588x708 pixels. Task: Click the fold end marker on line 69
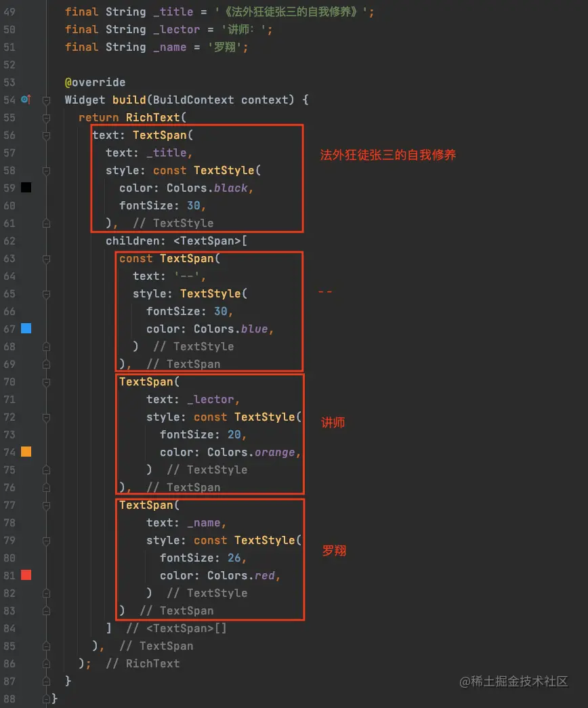click(46, 365)
